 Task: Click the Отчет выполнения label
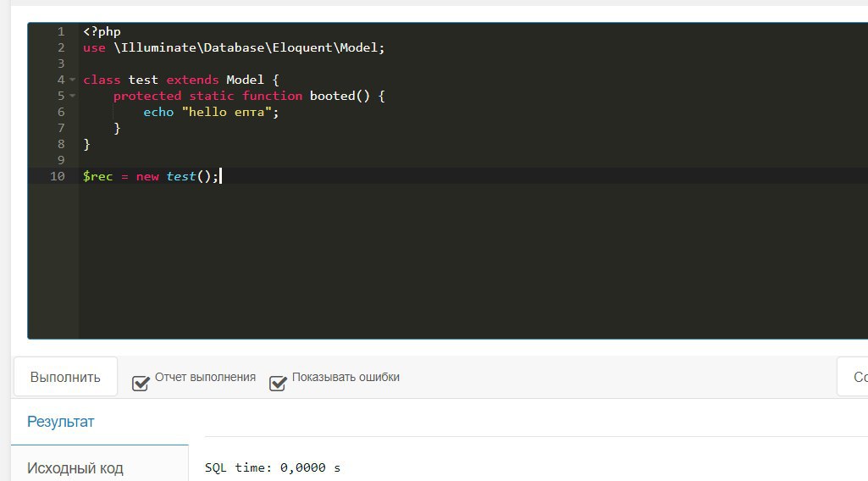tap(206, 377)
